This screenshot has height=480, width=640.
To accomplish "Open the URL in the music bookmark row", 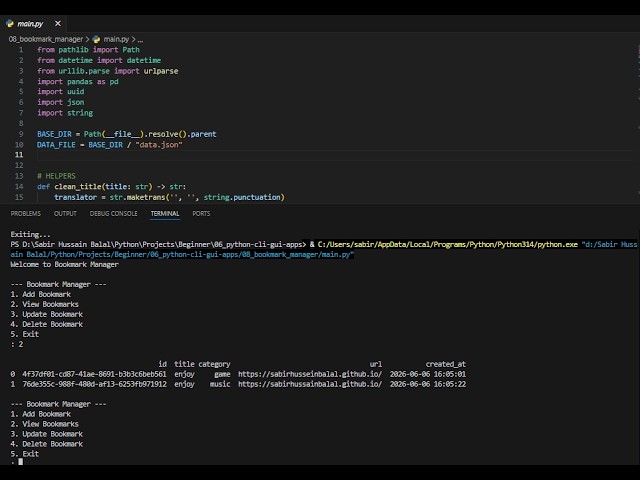I will click(310, 384).
